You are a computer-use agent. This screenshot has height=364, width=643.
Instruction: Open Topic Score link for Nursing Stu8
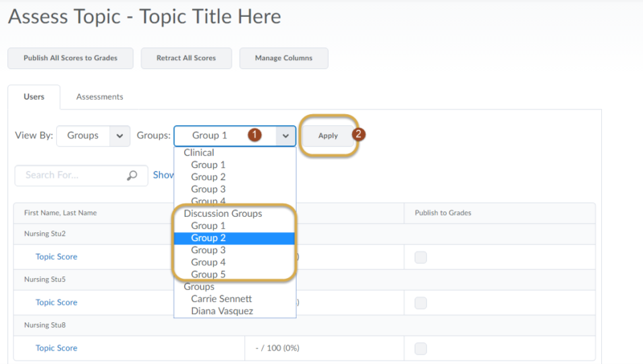pos(56,348)
